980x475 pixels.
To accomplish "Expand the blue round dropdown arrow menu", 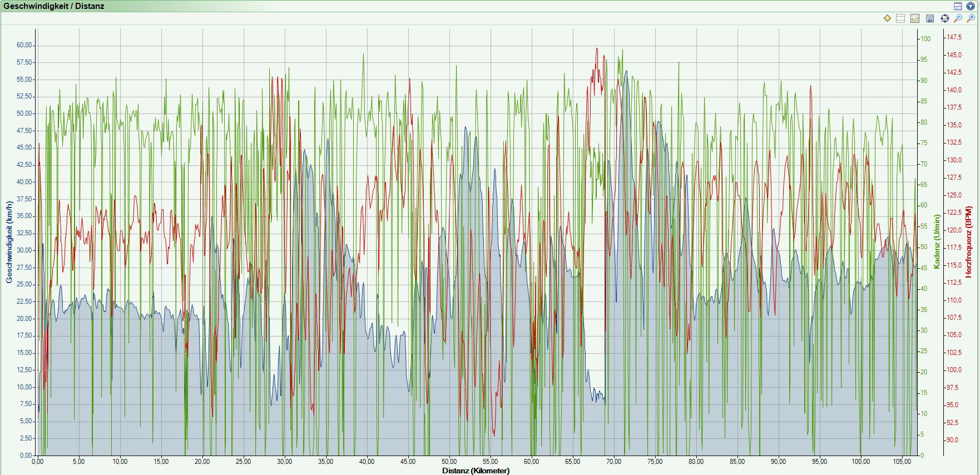I will click(971, 6).
